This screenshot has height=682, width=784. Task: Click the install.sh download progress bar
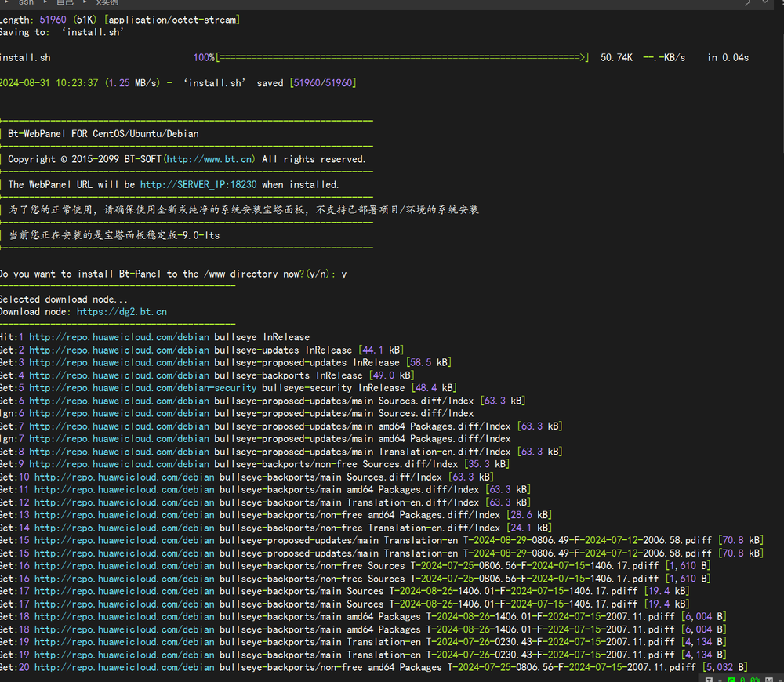point(402,57)
